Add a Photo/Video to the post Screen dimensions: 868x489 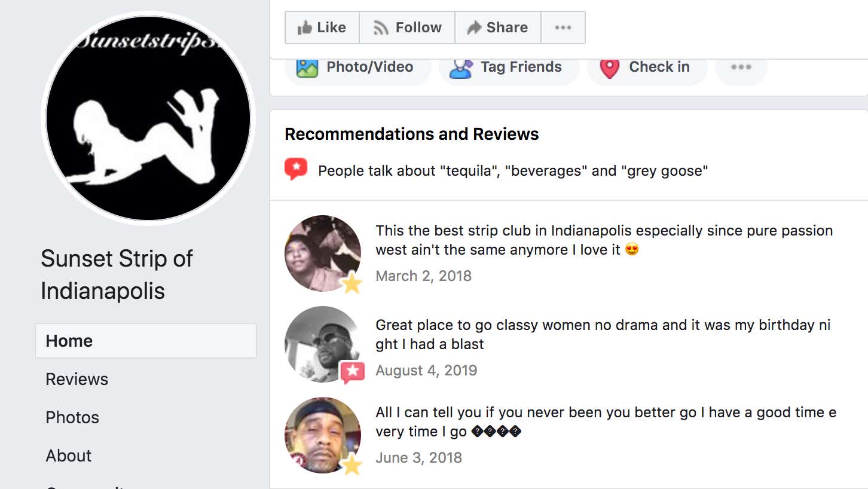tap(357, 68)
